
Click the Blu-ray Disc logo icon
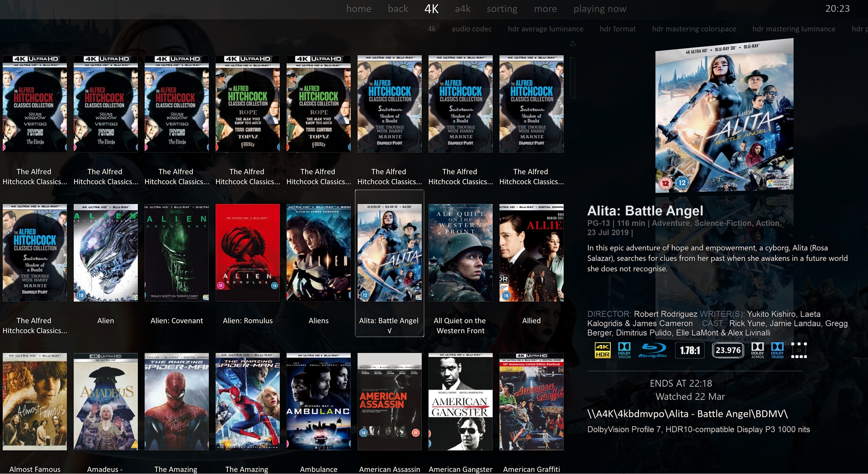[653, 350]
